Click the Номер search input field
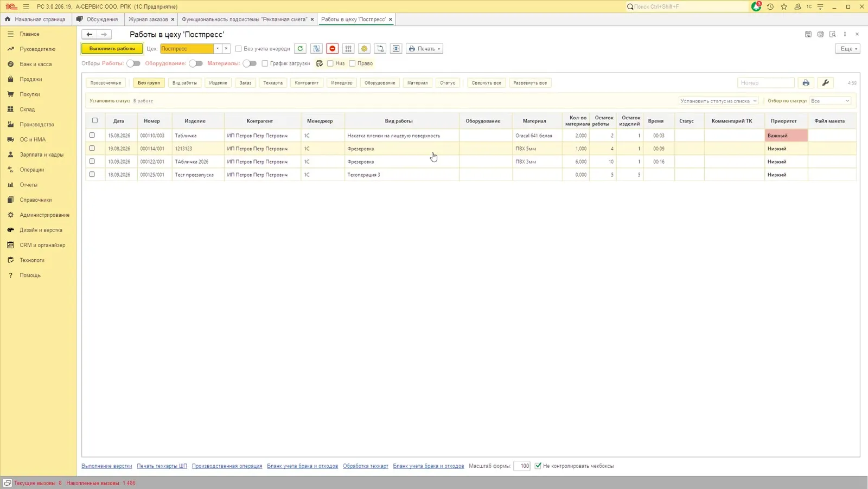 [765, 83]
